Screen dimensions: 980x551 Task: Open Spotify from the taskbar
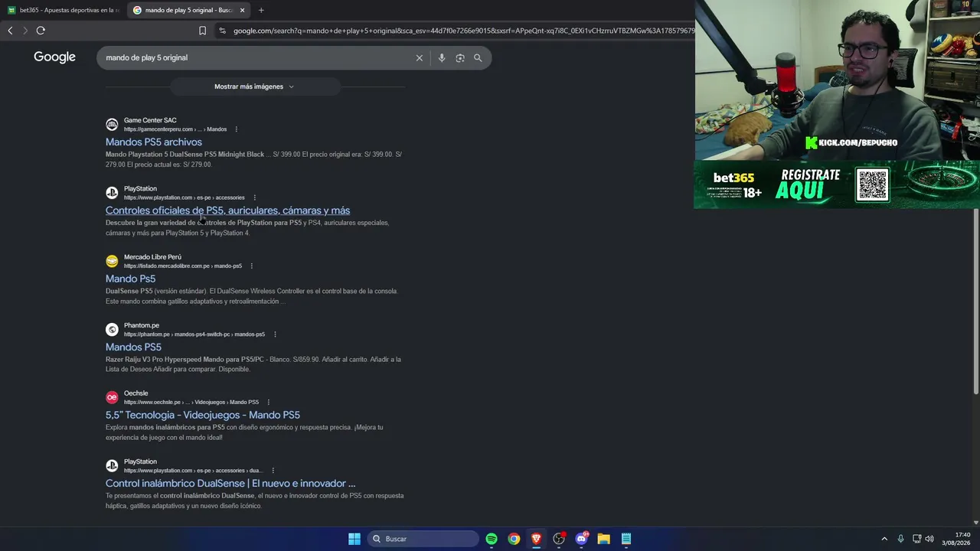492,539
